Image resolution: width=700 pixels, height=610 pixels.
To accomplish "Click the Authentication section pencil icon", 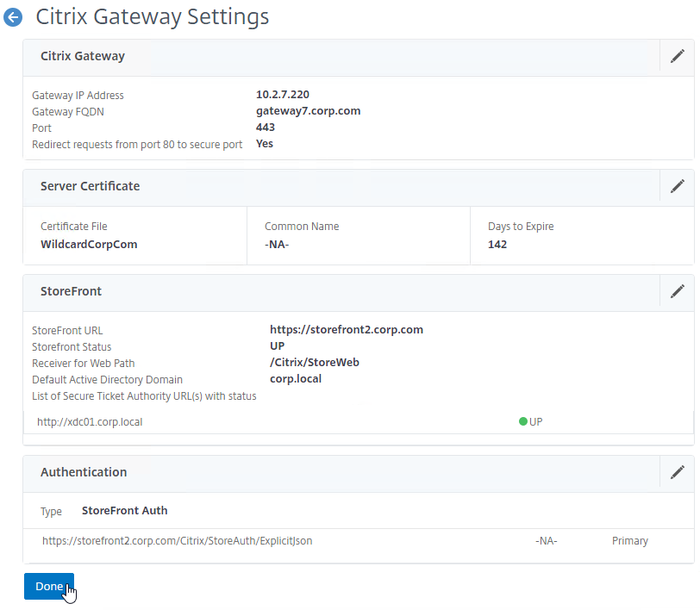I will [678, 472].
